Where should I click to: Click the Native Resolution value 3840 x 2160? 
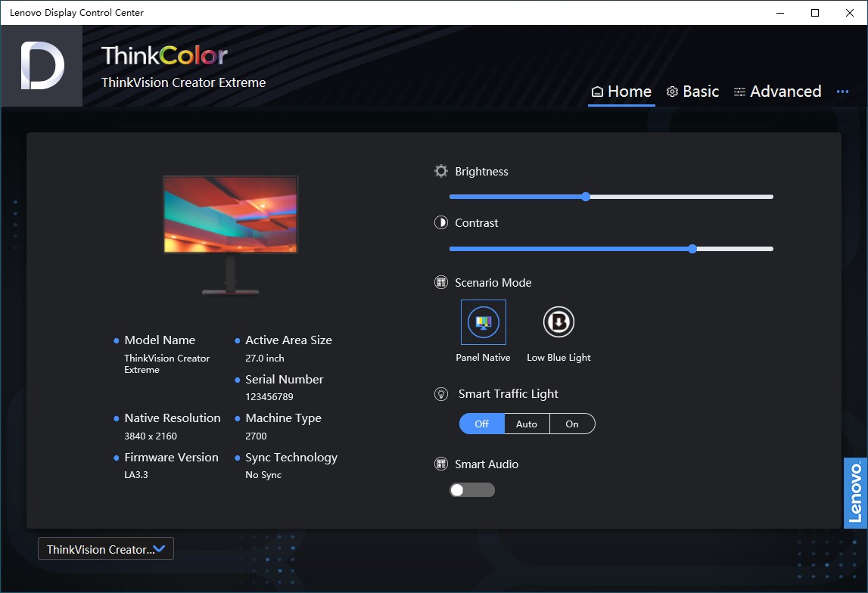point(151,436)
